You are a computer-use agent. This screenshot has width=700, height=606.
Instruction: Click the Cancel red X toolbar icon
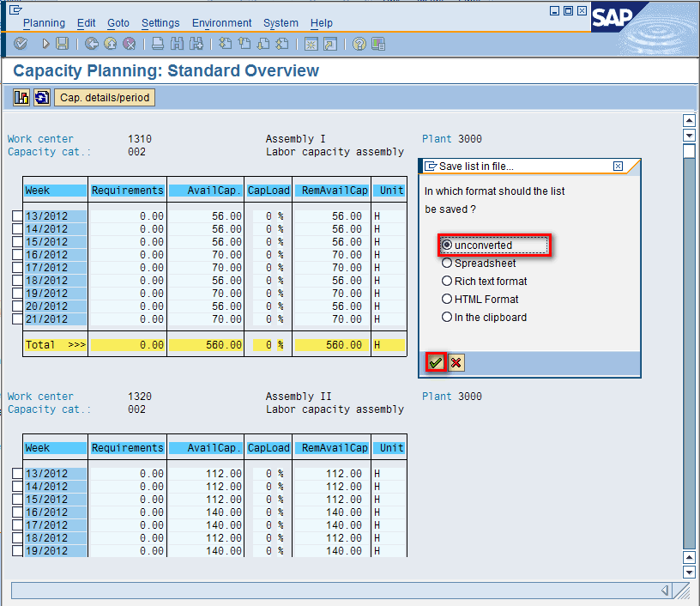coord(130,44)
